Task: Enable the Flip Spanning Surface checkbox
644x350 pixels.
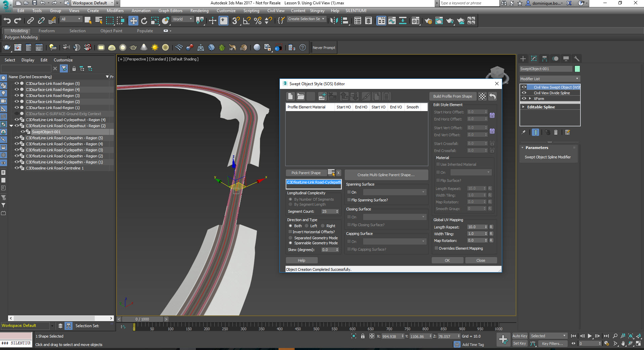Action: coord(349,200)
